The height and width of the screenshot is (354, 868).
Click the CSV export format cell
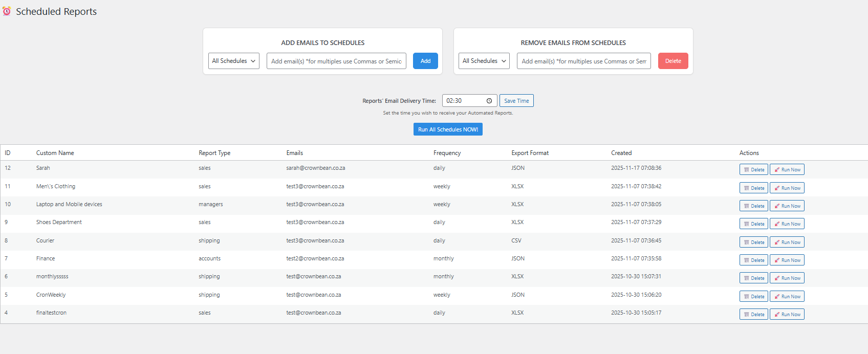coord(516,240)
